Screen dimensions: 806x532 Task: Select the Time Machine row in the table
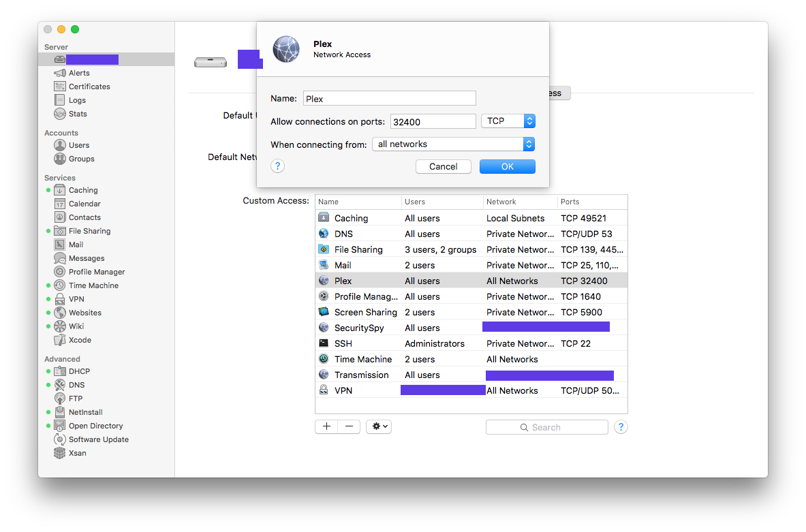coord(471,359)
